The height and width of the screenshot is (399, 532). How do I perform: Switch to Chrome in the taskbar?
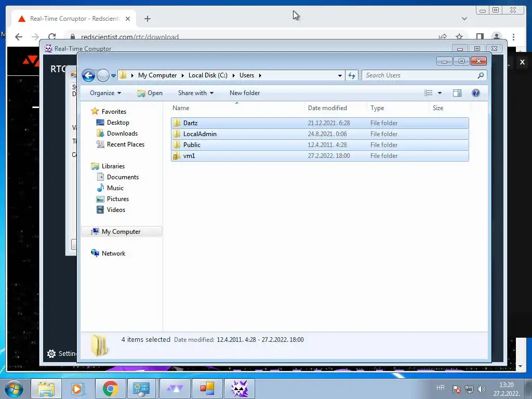(110, 389)
